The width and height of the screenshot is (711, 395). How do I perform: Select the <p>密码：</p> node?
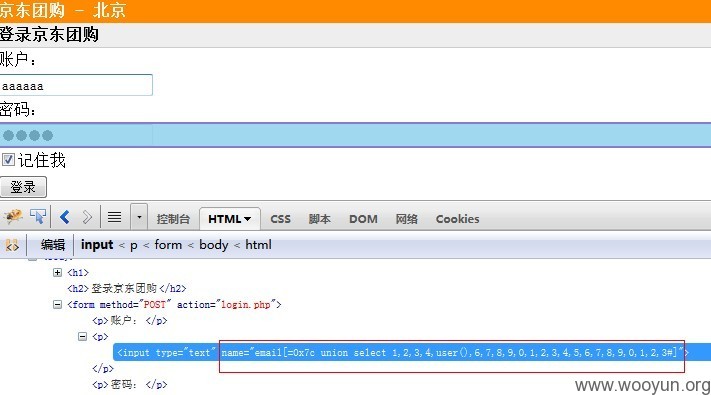[130, 385]
